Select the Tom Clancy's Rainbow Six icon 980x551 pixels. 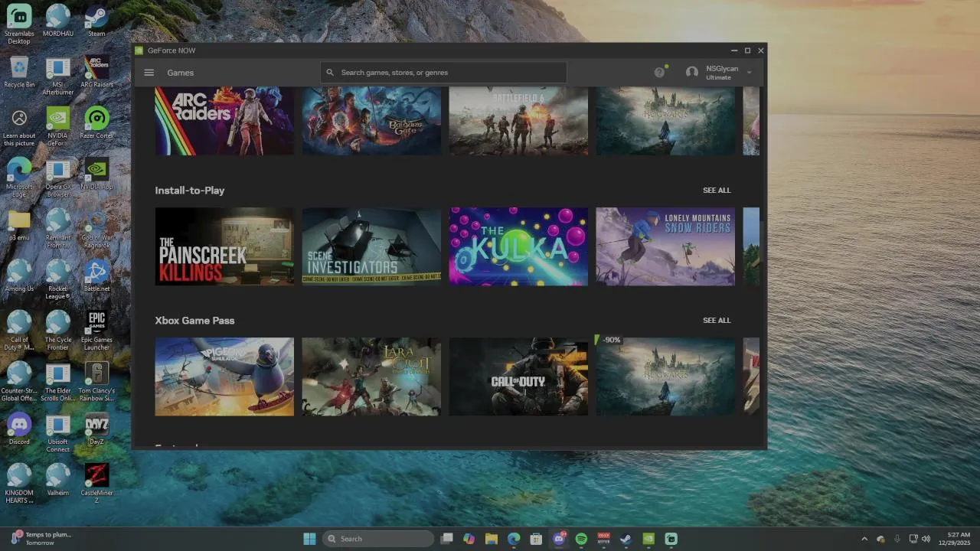96,383
